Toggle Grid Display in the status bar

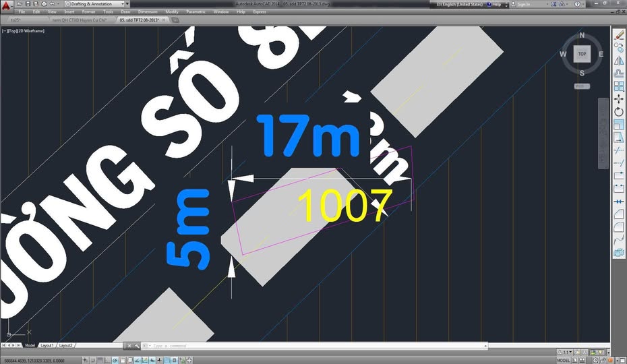point(100,361)
